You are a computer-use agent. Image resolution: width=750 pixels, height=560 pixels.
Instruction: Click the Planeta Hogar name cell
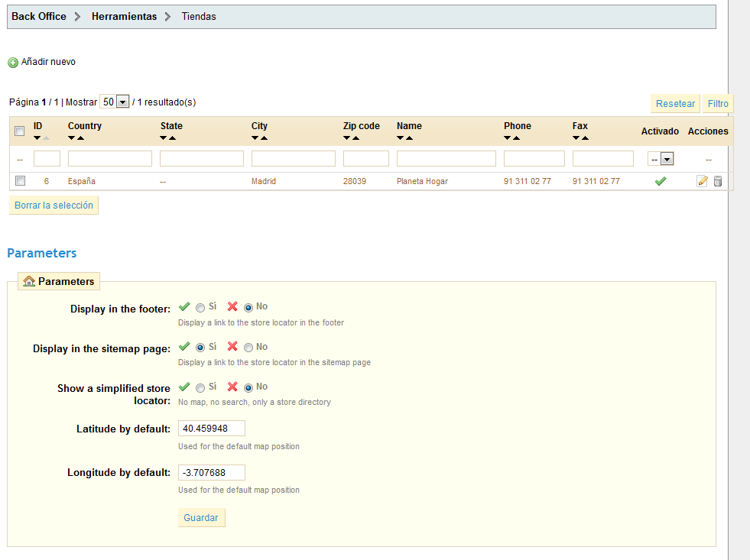(422, 181)
